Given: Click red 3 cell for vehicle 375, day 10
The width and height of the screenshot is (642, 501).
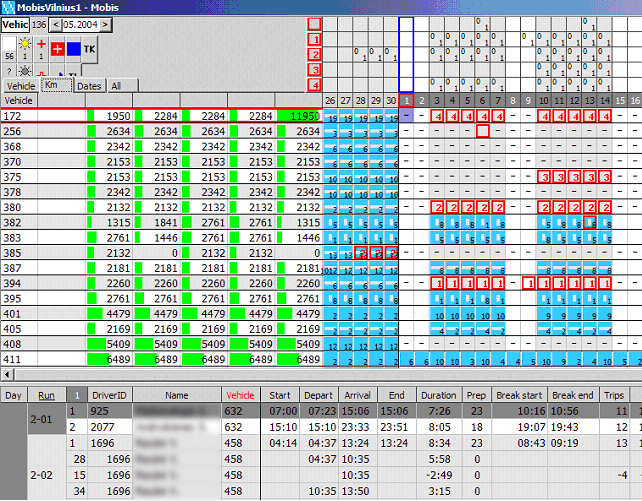Looking at the screenshot, I should 544,177.
